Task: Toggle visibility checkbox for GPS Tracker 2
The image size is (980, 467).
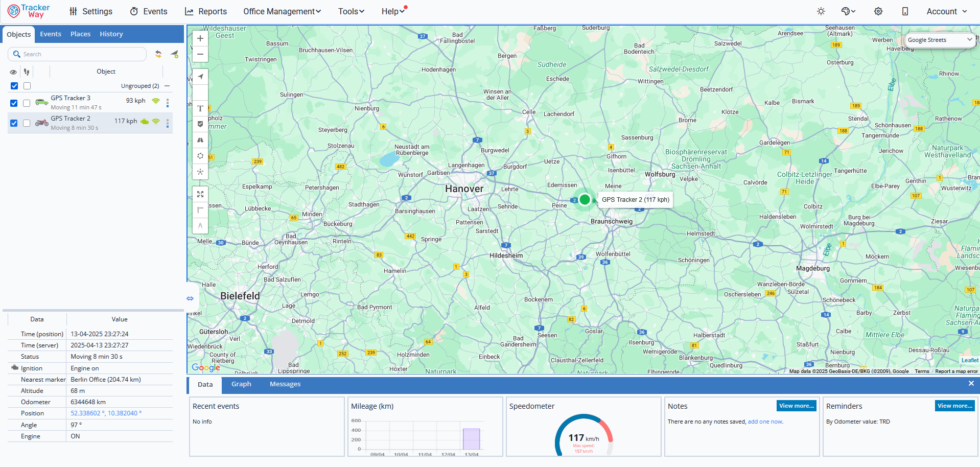Action: (x=14, y=123)
